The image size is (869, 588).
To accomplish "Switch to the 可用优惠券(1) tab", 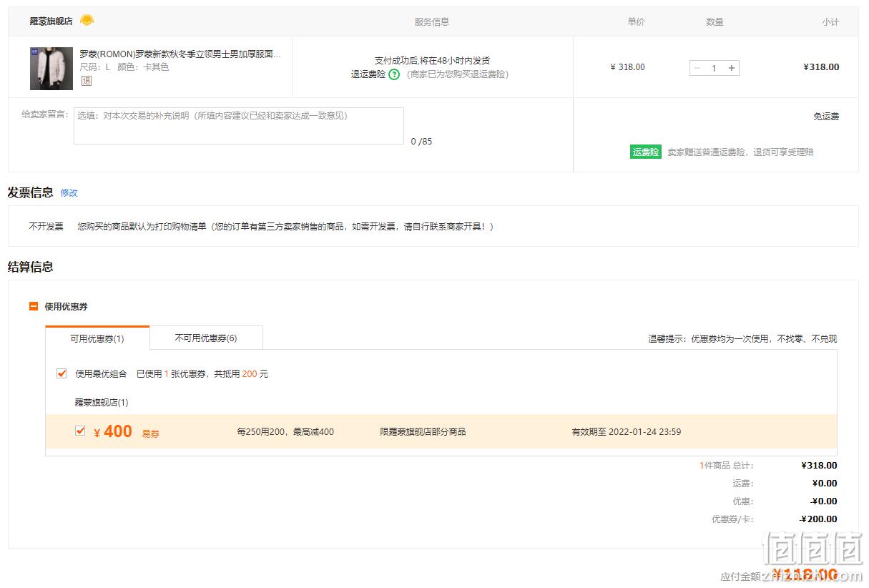I will tap(97, 338).
